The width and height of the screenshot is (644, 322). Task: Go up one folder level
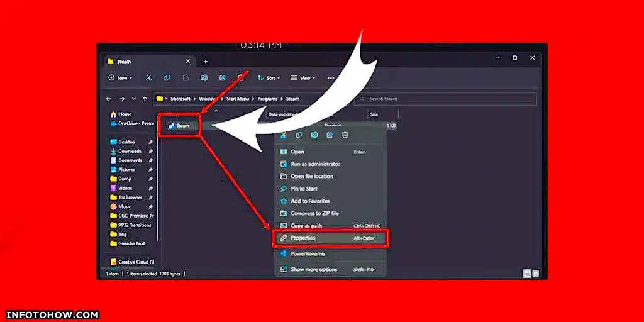pyautogui.click(x=145, y=99)
